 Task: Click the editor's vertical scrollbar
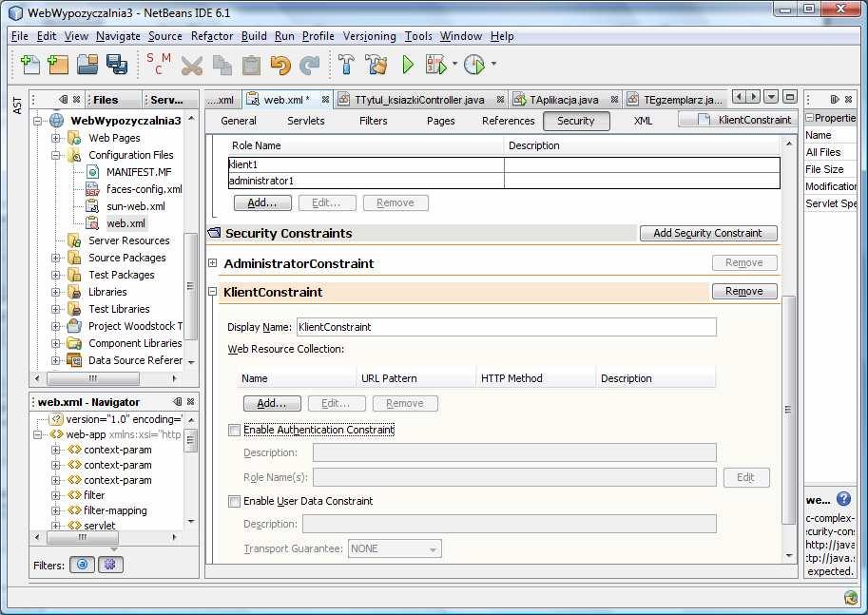(789, 410)
